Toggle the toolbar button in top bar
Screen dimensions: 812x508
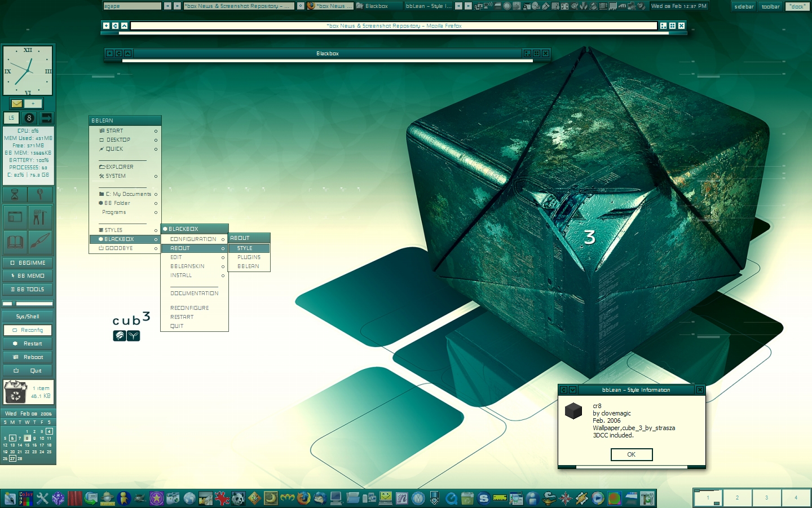(771, 6)
